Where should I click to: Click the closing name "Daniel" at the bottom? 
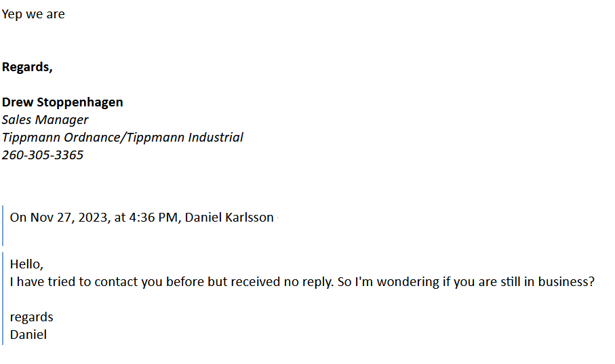tap(28, 335)
